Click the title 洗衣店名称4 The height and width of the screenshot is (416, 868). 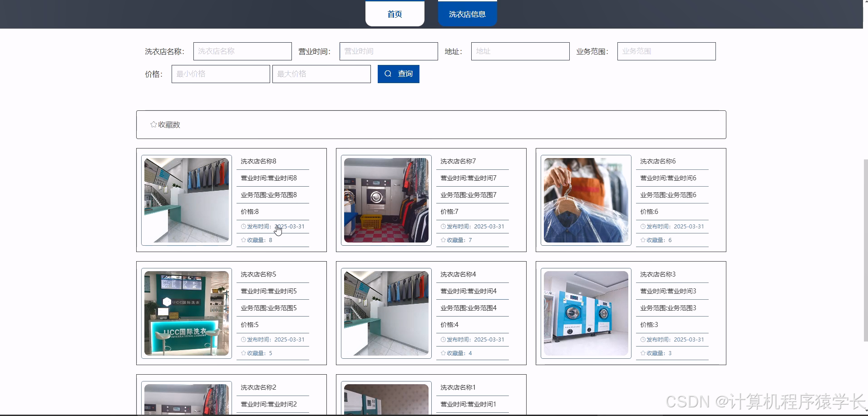(458, 274)
